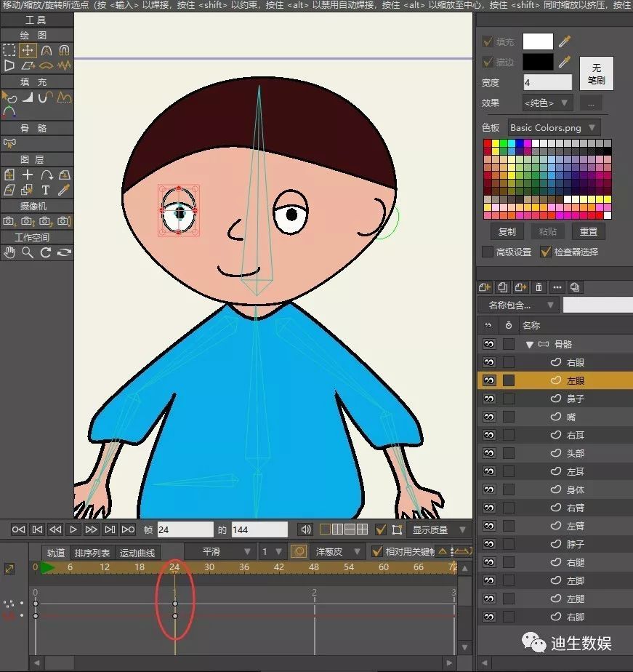Switch to the 轨道 tab
The height and width of the screenshot is (672, 633).
(56, 553)
